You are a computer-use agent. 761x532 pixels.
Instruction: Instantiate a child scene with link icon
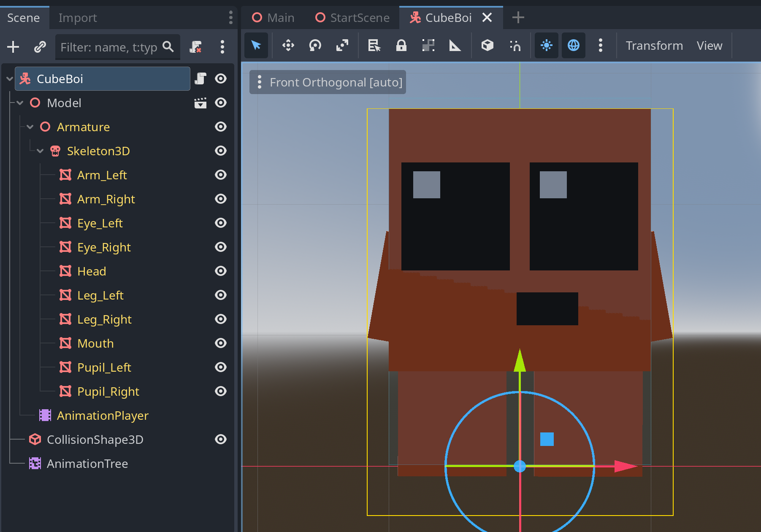coord(40,47)
